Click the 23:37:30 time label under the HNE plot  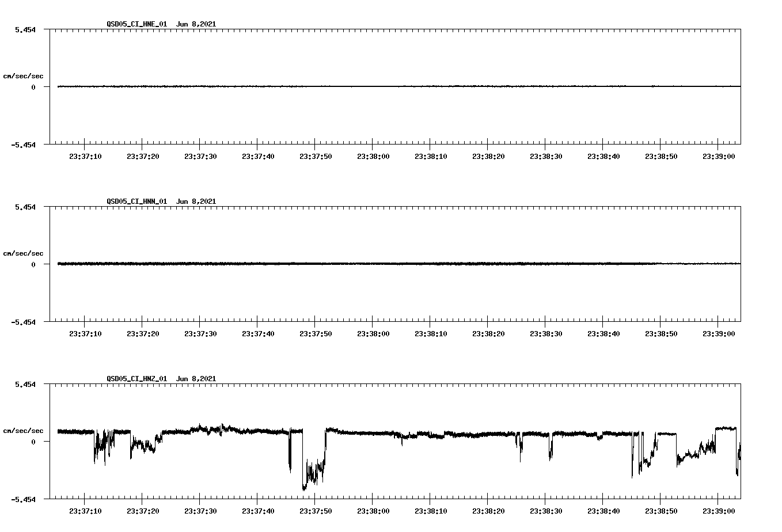point(200,156)
